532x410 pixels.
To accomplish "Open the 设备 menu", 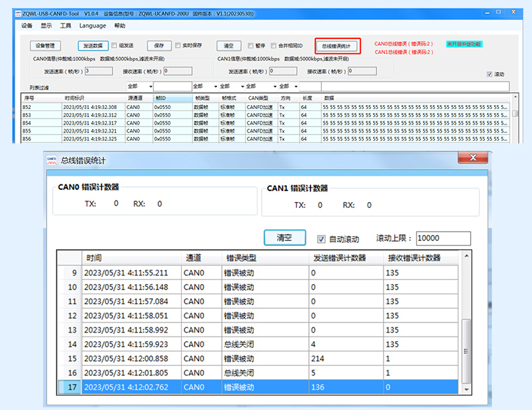I will click(27, 26).
